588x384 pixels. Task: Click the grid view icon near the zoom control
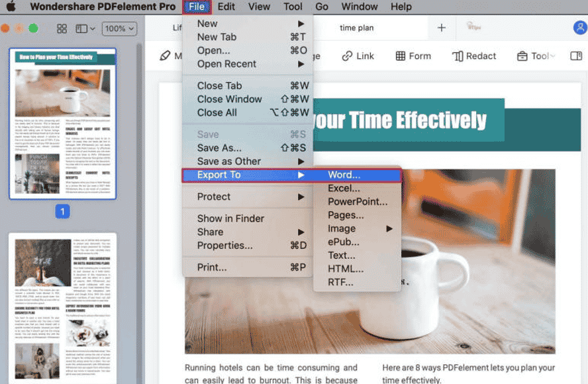click(x=62, y=28)
